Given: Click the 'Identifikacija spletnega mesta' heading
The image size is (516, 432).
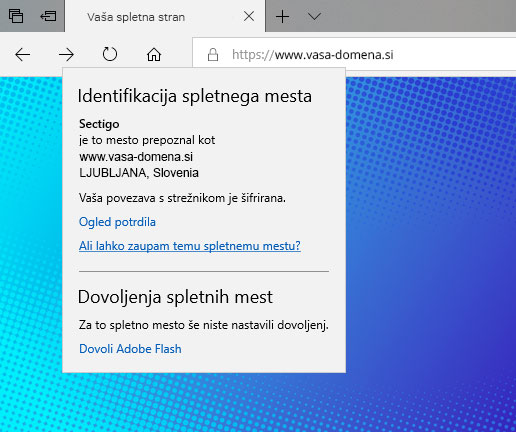Looking at the screenshot, I should (x=195, y=96).
